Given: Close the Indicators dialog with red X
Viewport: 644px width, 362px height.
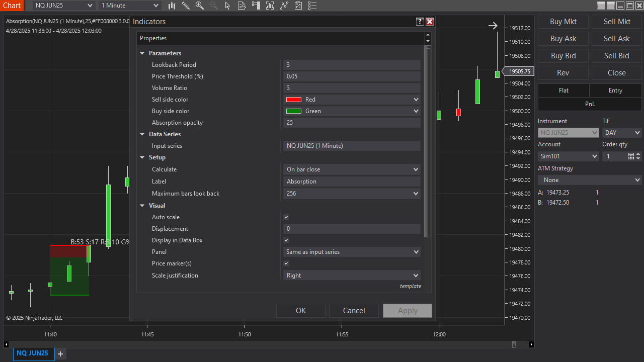Looking at the screenshot, I should (x=430, y=22).
